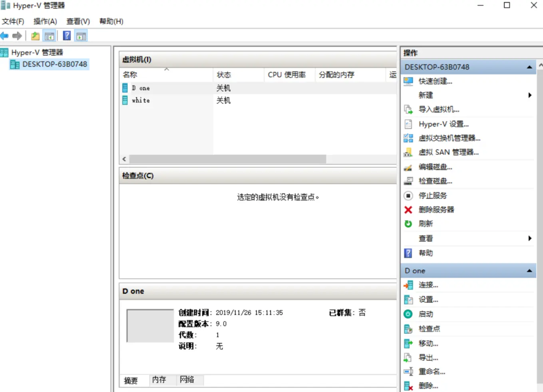
Task: Click the sort arrow above the 名称 column
Action: point(167,69)
